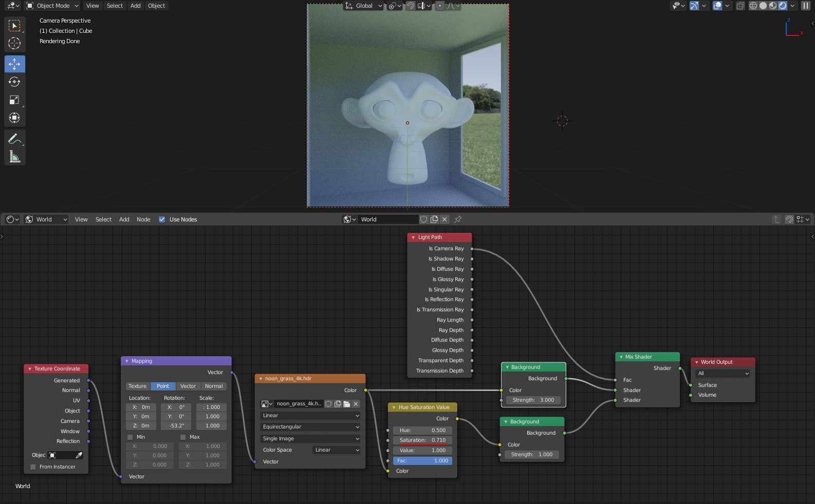Screen dimensions: 815x504
Task: Disable the Use Nodes checkbox
Action: point(162,219)
